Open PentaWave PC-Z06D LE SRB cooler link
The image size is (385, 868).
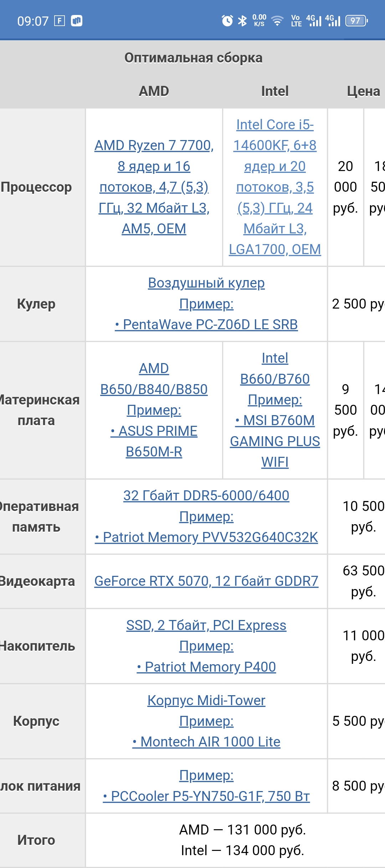206,325
